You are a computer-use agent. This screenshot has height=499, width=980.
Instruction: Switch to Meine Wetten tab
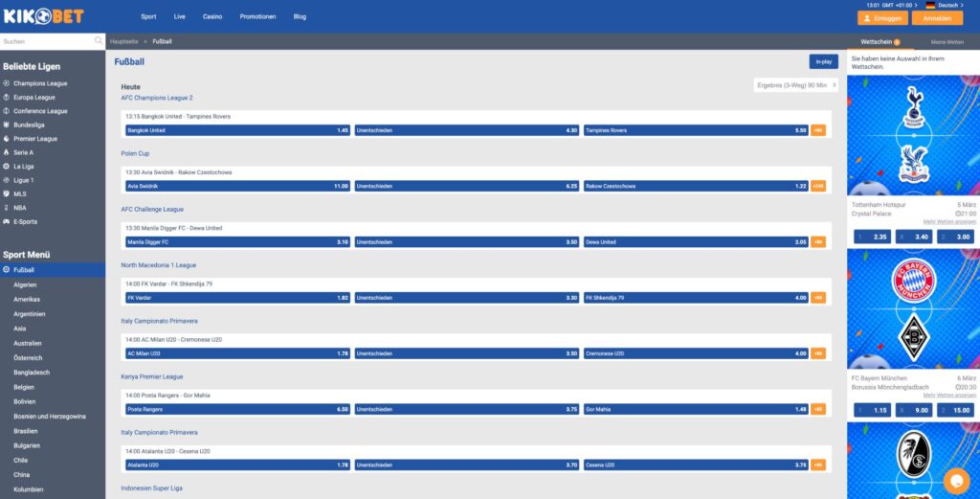pyautogui.click(x=947, y=42)
